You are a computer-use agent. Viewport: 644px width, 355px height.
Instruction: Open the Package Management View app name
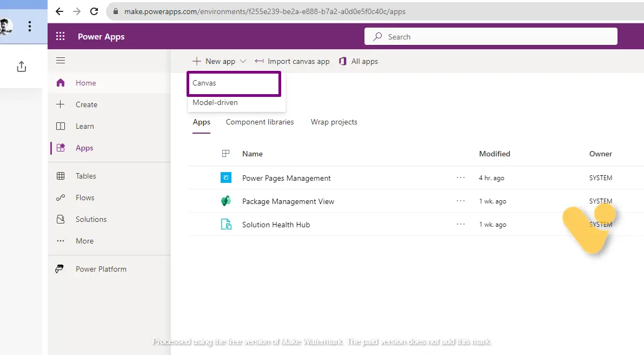tap(288, 201)
